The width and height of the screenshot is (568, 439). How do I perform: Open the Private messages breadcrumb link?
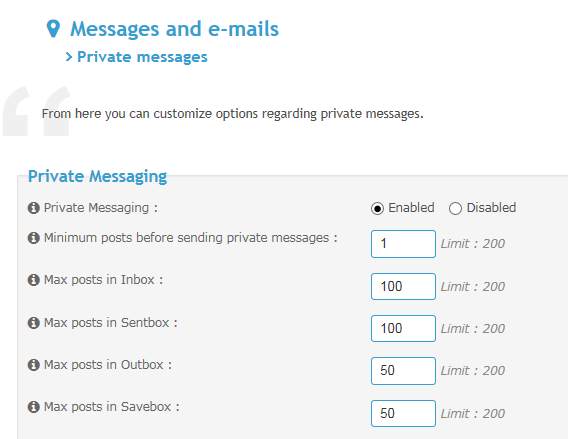142,57
